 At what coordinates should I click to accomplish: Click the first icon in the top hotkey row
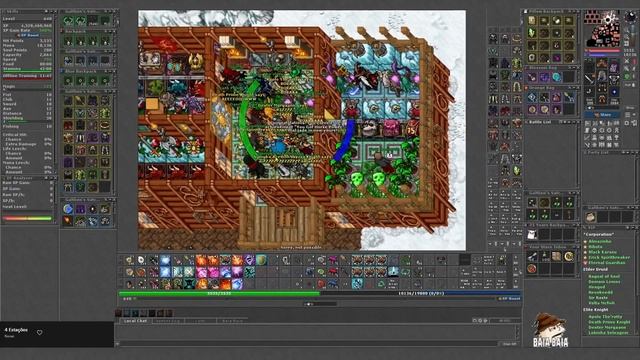pos(130,260)
